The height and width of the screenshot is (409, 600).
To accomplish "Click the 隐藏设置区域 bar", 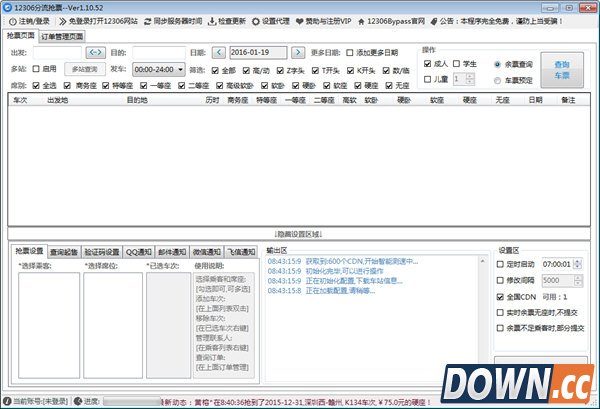I will (299, 234).
